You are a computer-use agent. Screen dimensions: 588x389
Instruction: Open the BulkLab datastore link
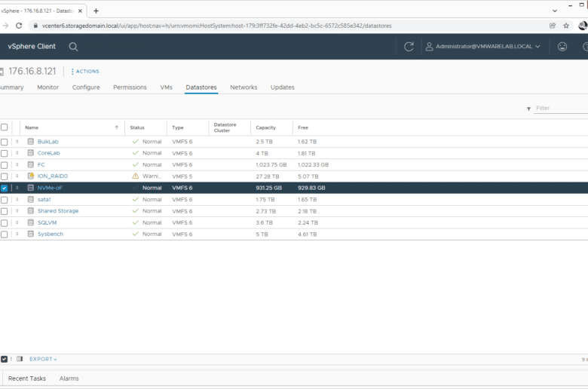48,142
